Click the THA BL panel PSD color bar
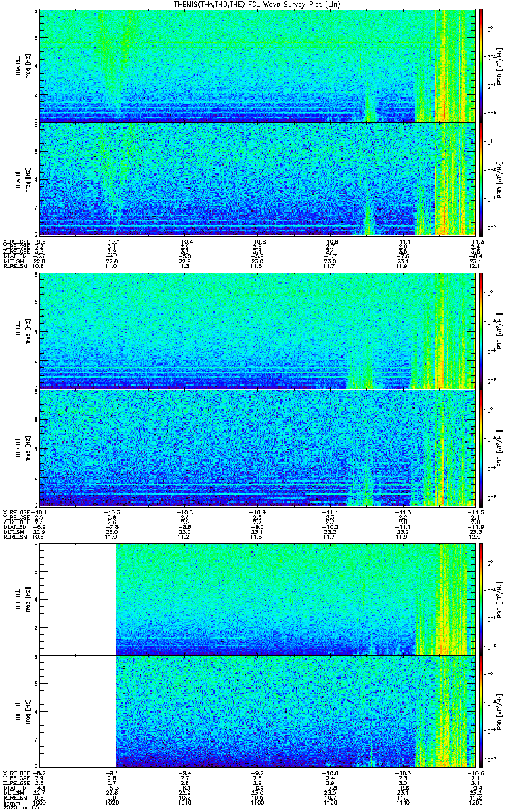Screen dimensions: 508x812 [x=481, y=66]
